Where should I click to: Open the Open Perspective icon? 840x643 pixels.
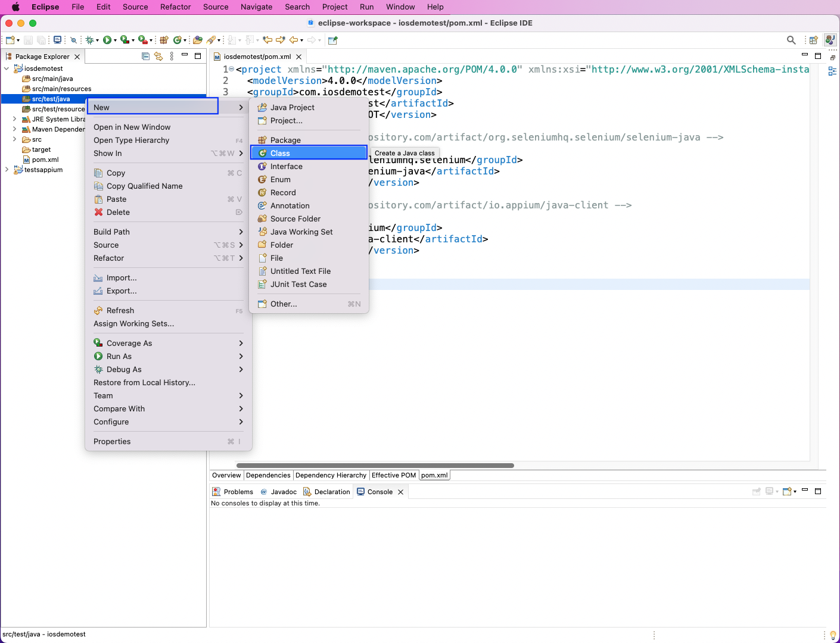813,40
